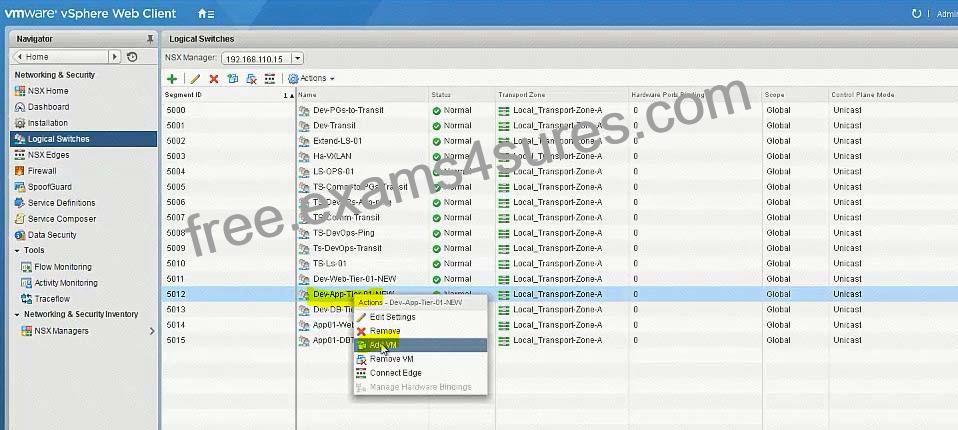
Task: Select the Hs-VXLAN switch row
Action: pyautogui.click(x=560, y=156)
